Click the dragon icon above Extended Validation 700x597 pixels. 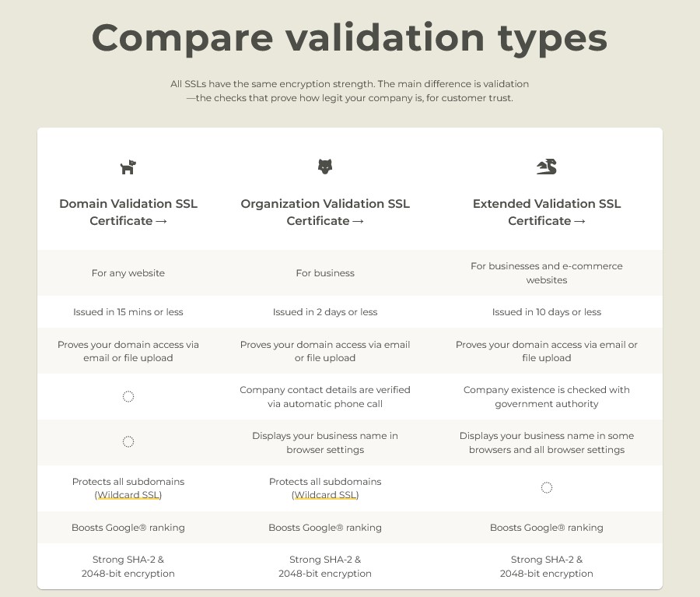coord(547,167)
